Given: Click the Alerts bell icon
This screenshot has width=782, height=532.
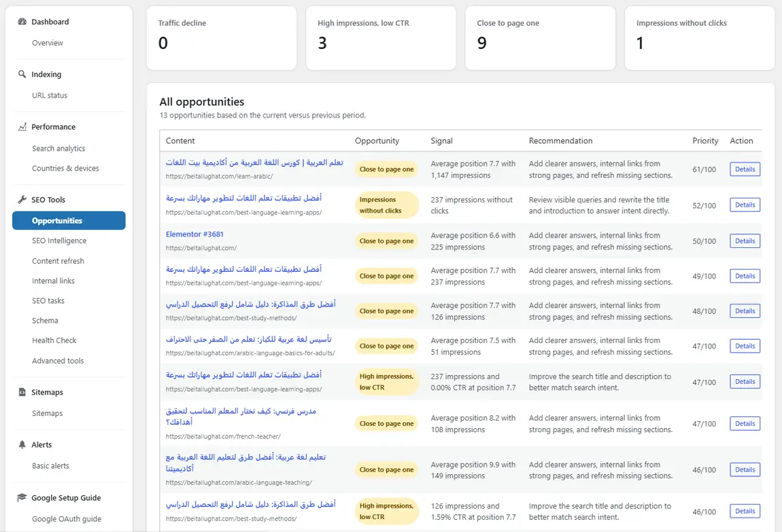Looking at the screenshot, I should pos(22,444).
